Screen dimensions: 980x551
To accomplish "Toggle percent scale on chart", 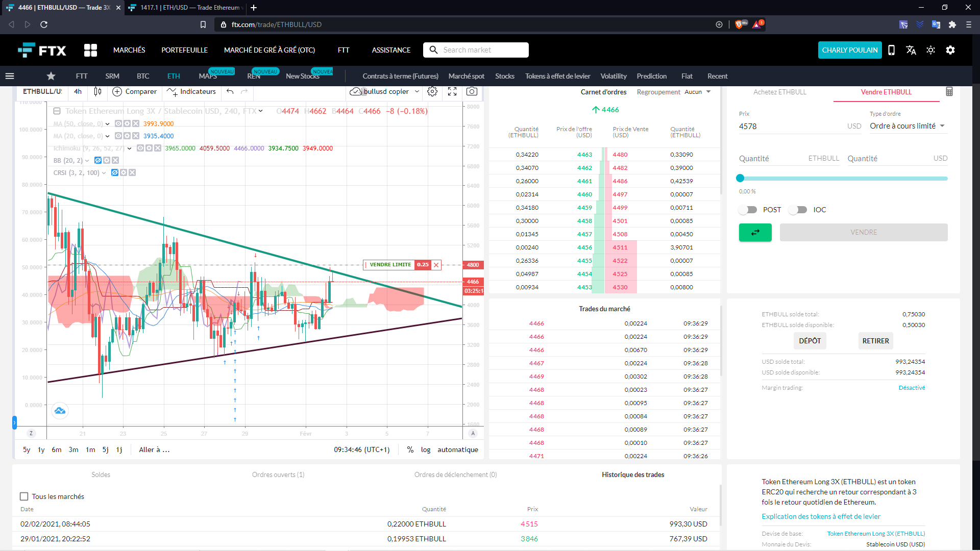I will pyautogui.click(x=410, y=449).
